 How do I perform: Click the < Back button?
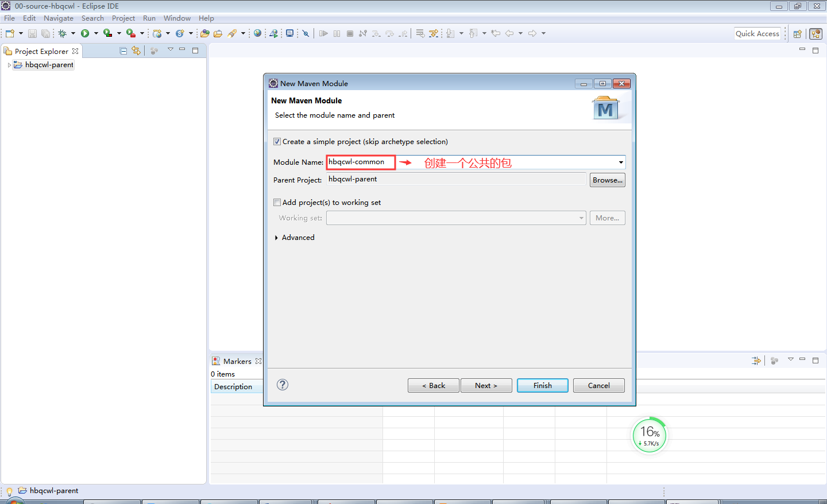434,385
